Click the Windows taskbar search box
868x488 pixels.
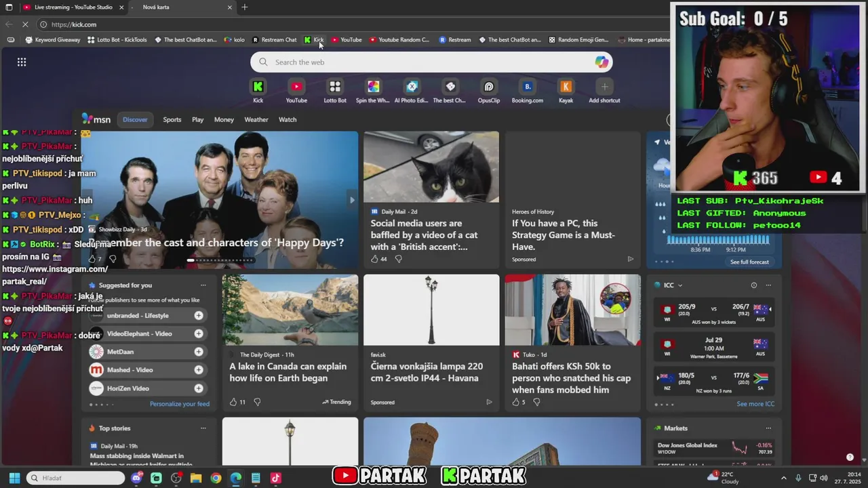pos(75,478)
